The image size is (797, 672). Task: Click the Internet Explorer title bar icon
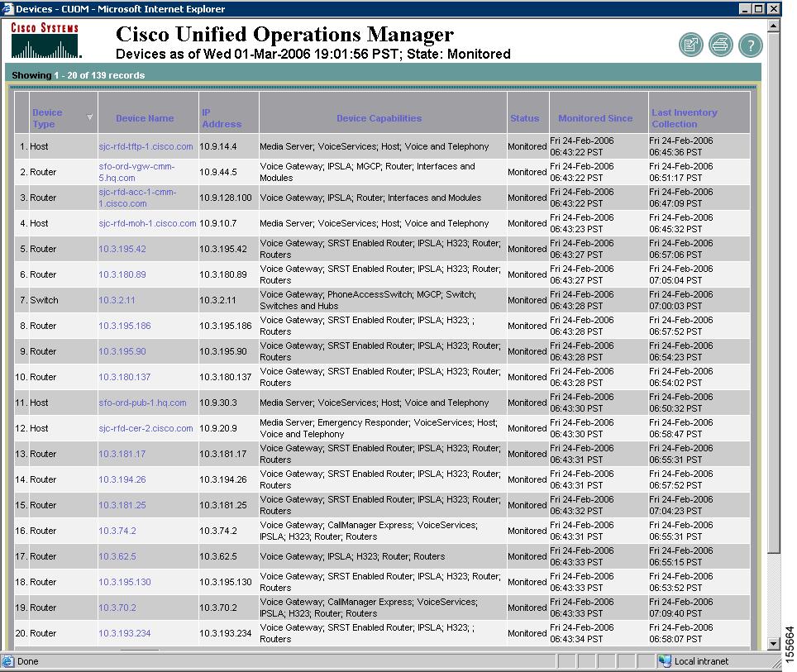pos(7,8)
